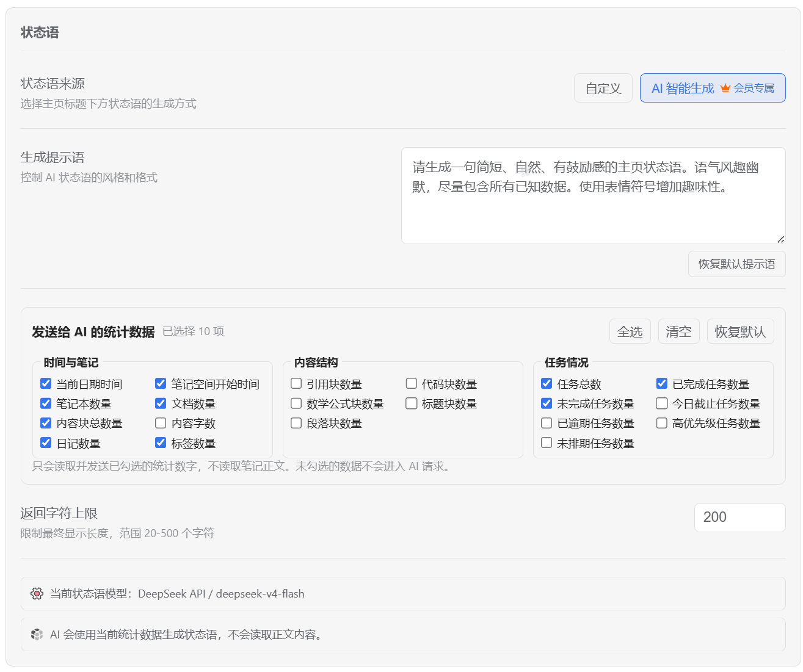Toggle the 文档数量 checkbox

[161, 403]
